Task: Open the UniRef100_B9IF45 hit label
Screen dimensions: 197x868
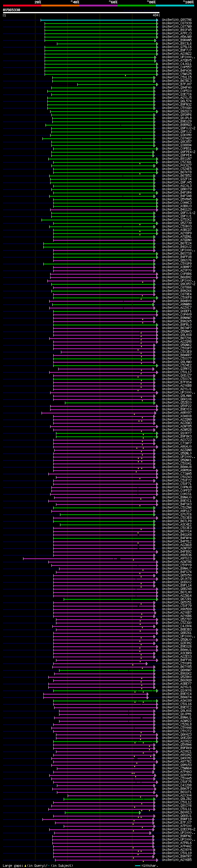Action: 177,30
